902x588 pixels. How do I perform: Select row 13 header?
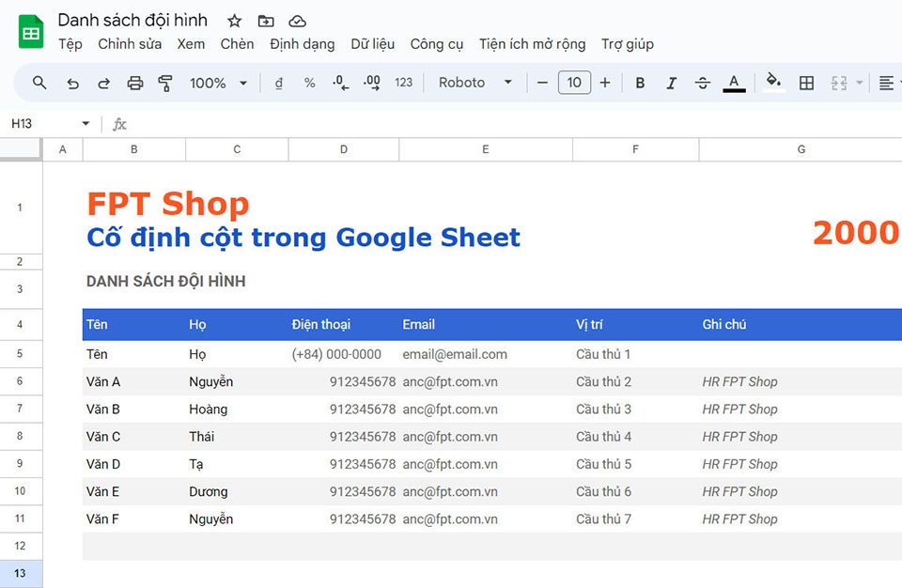[21, 574]
